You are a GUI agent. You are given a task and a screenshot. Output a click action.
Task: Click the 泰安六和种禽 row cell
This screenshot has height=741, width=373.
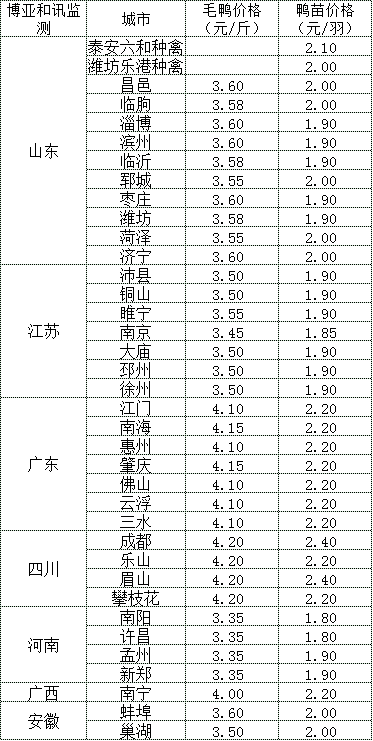(x=135, y=47)
